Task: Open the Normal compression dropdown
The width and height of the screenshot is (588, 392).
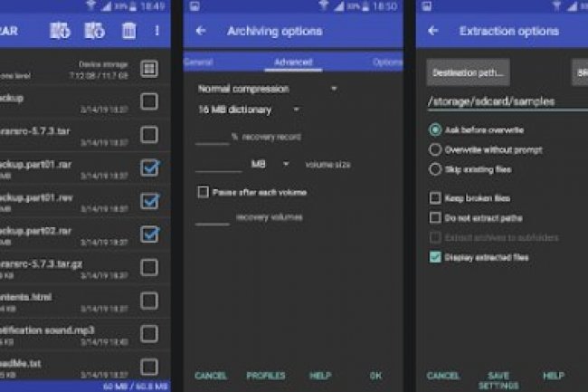Action: tap(267, 89)
